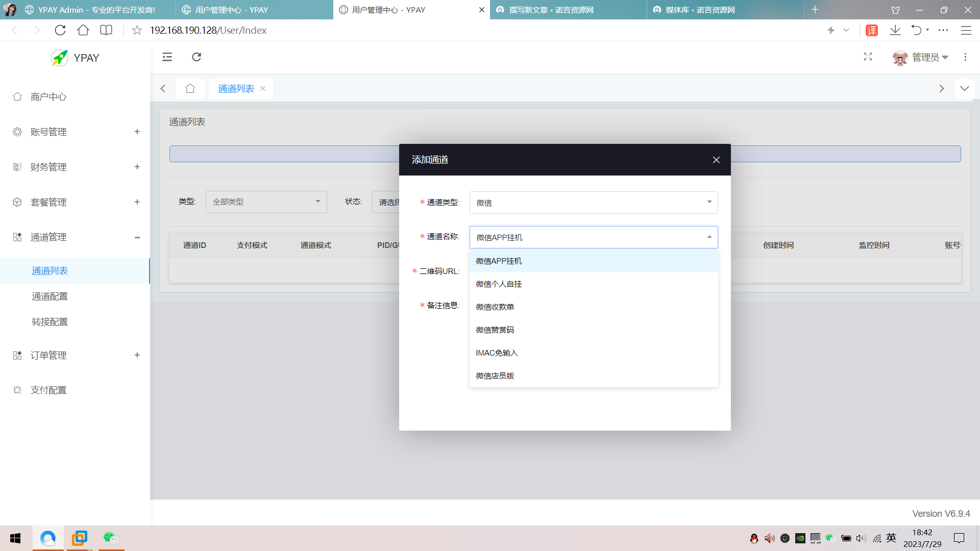Click the 支付配置 gear icon

(17, 390)
